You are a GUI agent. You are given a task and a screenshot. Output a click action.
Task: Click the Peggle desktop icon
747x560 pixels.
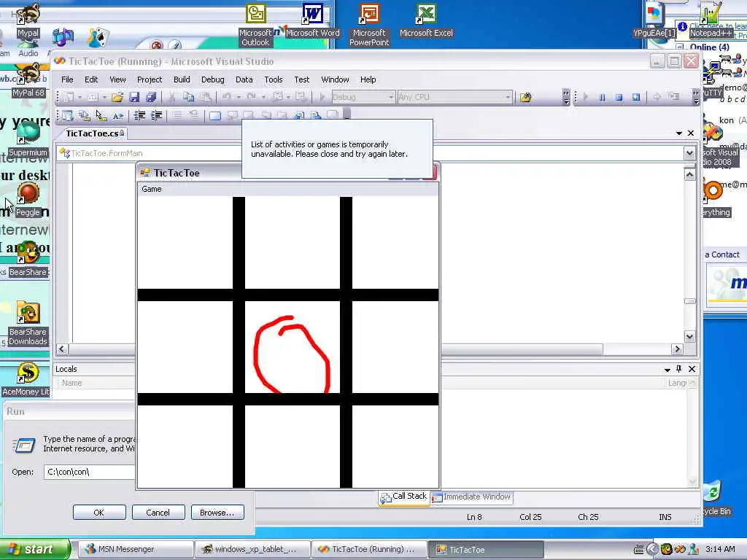(x=28, y=200)
